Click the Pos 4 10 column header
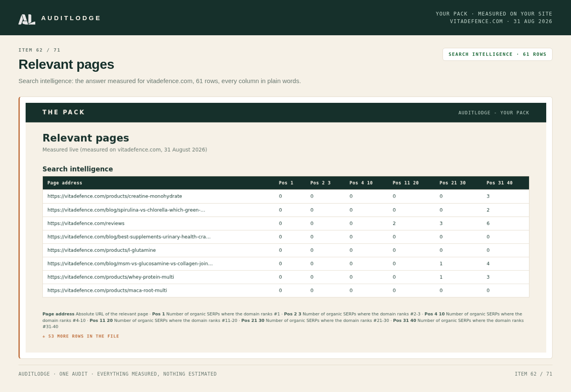Screen dimensions: 571x392 click(361, 183)
